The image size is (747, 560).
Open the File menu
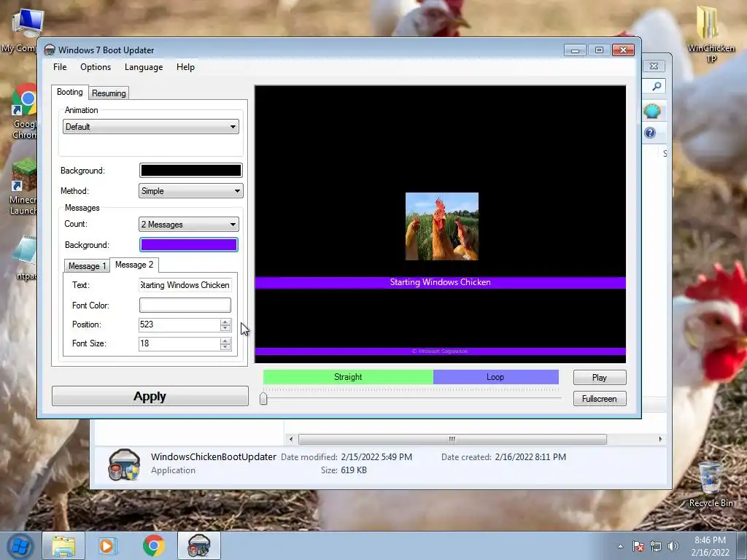pos(60,67)
